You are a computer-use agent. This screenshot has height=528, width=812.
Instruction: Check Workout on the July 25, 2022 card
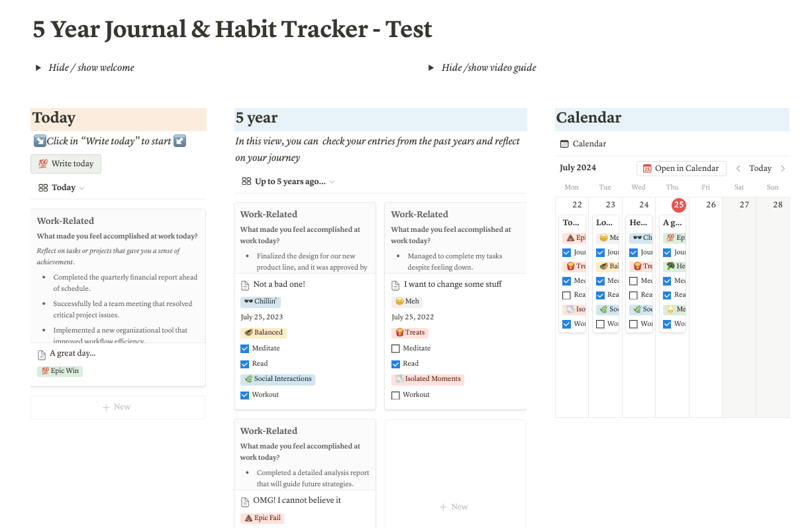click(x=396, y=395)
